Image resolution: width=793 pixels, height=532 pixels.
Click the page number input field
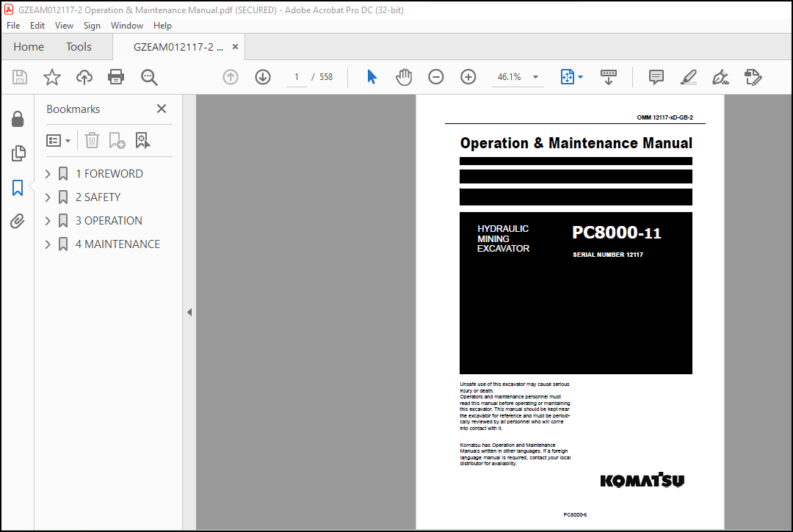click(297, 77)
